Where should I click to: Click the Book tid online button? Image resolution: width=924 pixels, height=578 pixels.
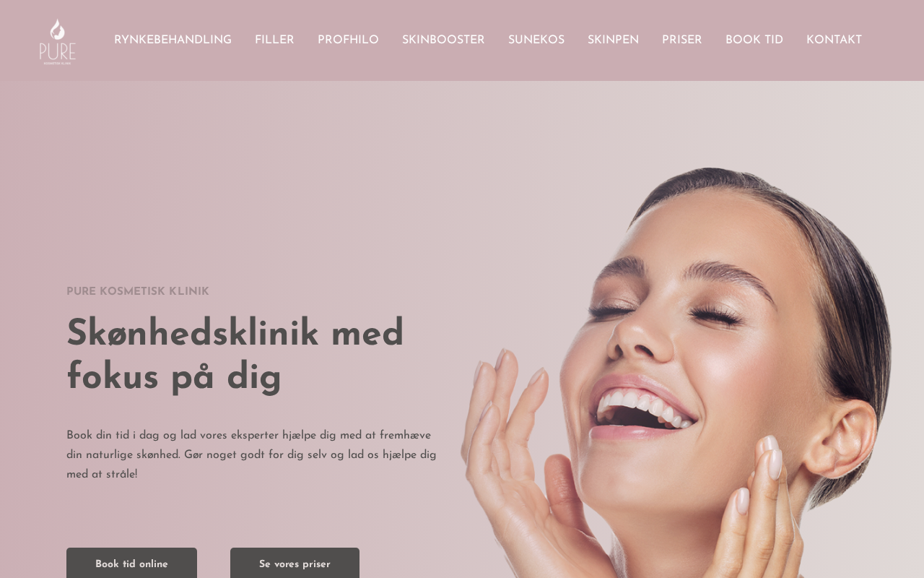click(x=131, y=564)
